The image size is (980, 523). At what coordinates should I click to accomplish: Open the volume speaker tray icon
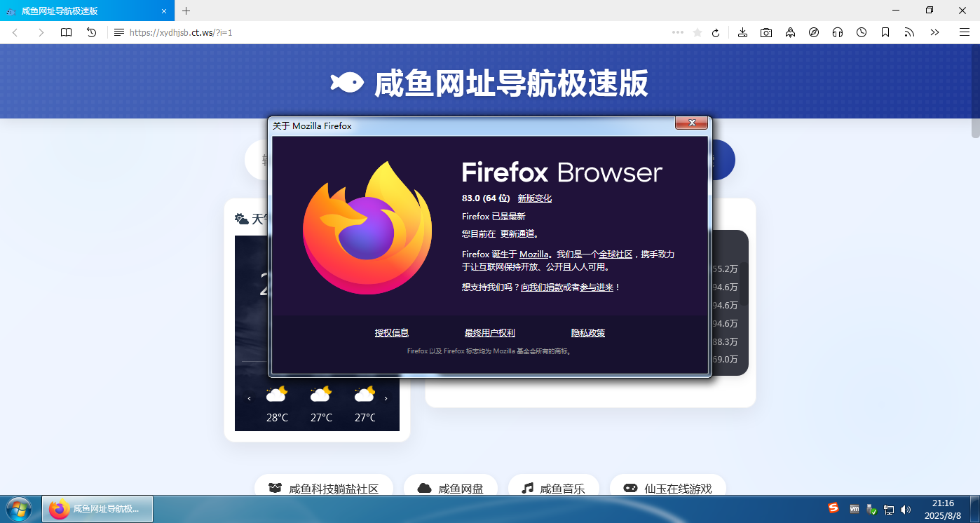point(906,510)
